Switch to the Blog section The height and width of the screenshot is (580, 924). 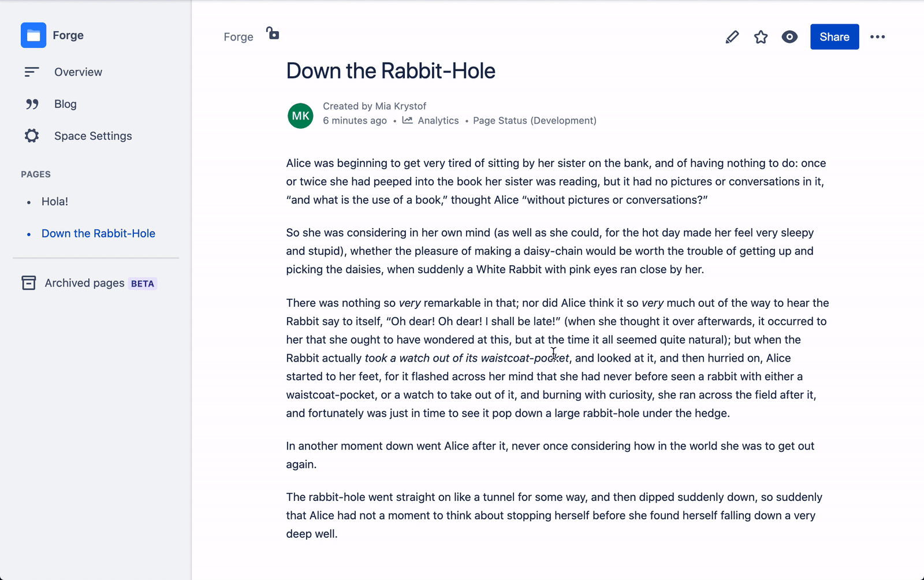(65, 104)
